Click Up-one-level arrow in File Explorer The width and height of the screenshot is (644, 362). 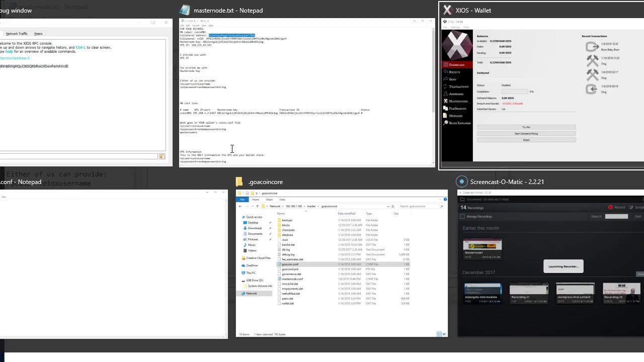point(257,206)
